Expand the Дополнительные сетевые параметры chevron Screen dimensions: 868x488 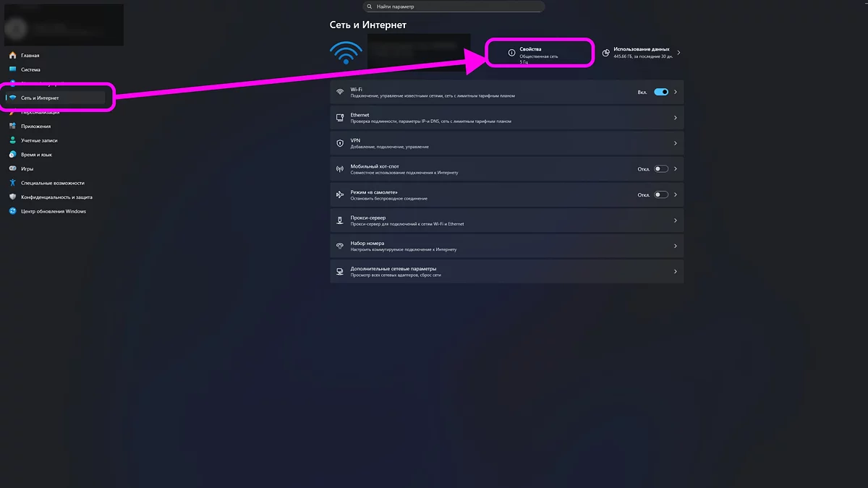(676, 272)
